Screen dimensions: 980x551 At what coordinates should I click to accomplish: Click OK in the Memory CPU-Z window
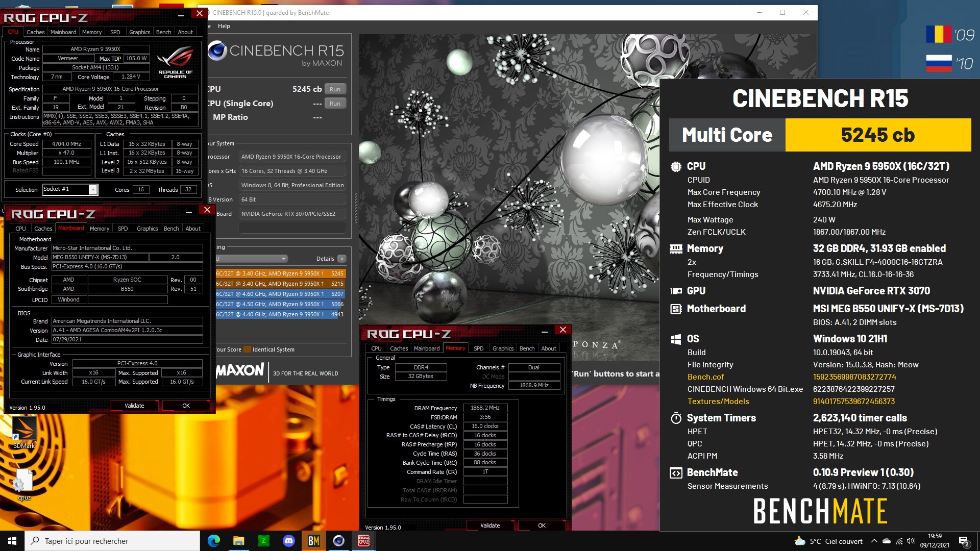click(542, 525)
